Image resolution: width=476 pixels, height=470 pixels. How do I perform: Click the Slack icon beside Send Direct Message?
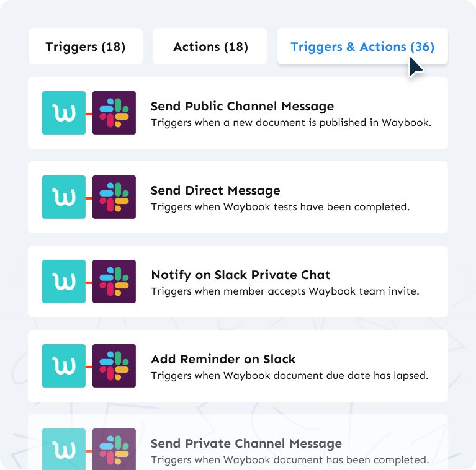pyautogui.click(x=114, y=197)
